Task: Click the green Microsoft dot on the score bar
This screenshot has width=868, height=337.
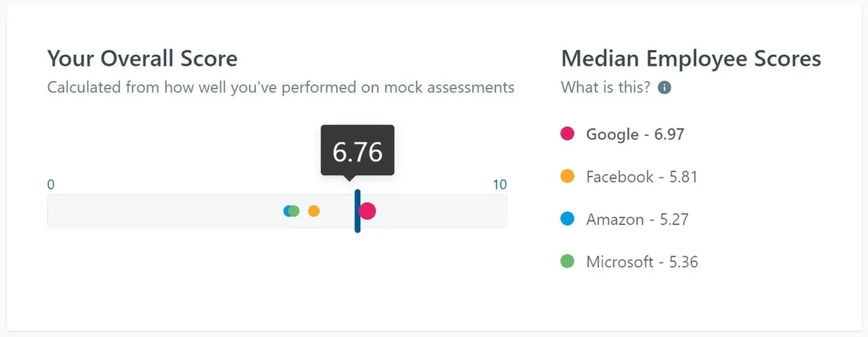Action: coord(294,211)
